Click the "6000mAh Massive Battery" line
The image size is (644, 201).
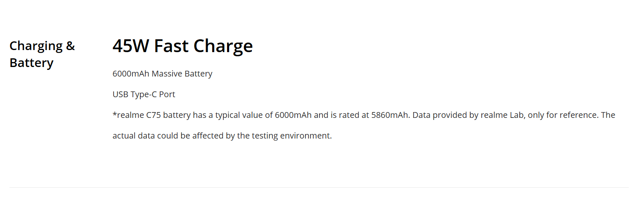click(162, 74)
